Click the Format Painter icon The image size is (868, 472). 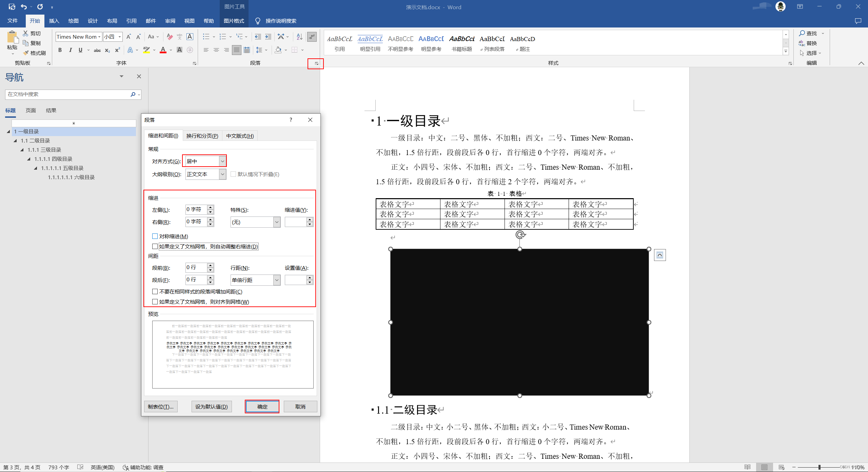coord(26,53)
